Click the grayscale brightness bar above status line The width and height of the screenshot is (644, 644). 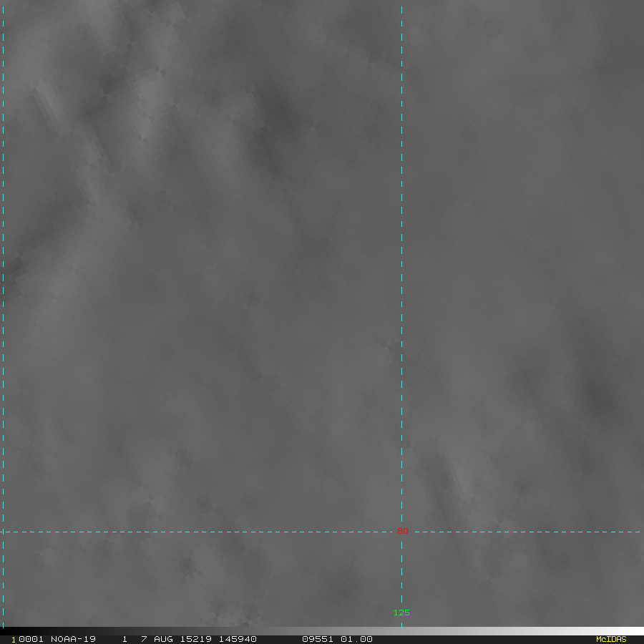[x=322, y=631]
